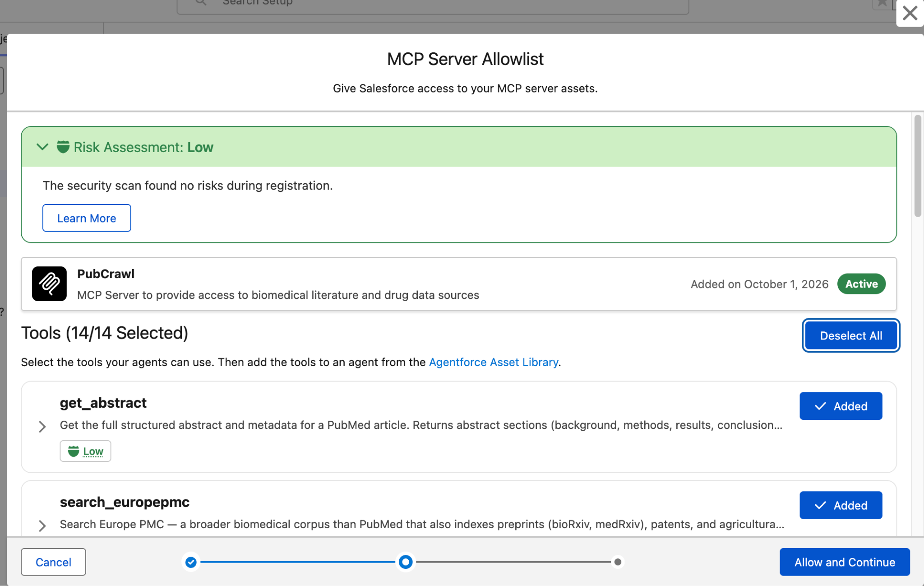The image size is (924, 586).
Task: Toggle the Added button for get_abstract
Action: pyautogui.click(x=841, y=406)
